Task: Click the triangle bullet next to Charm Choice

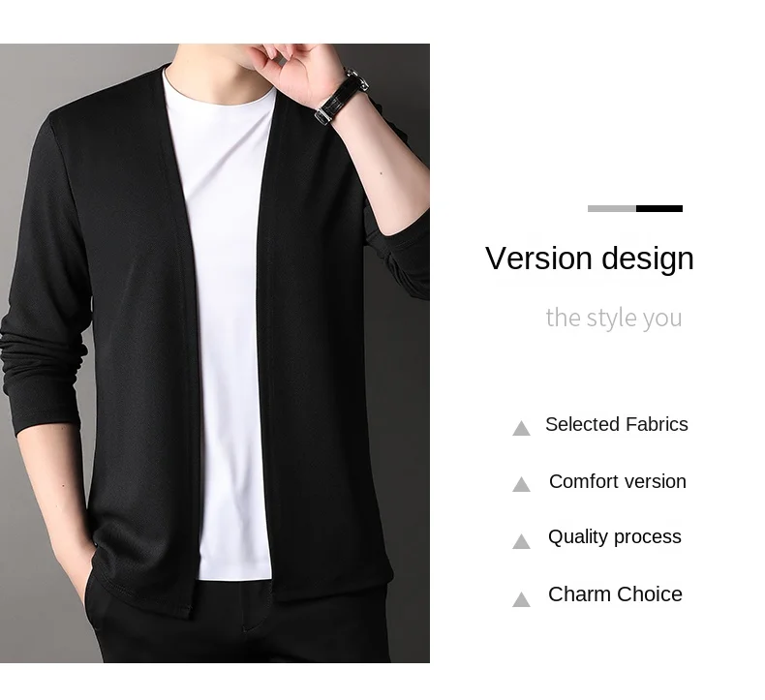Action: coord(521,599)
